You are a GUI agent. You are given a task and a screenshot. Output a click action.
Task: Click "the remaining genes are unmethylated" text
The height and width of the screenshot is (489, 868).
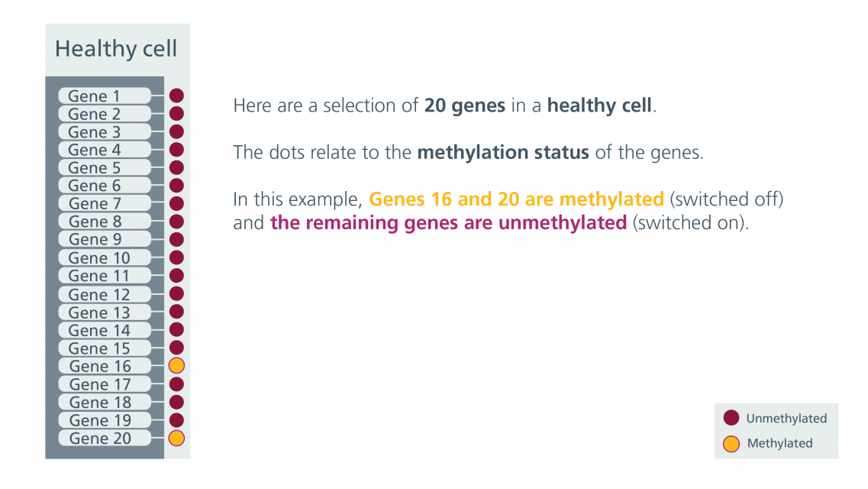449,224
